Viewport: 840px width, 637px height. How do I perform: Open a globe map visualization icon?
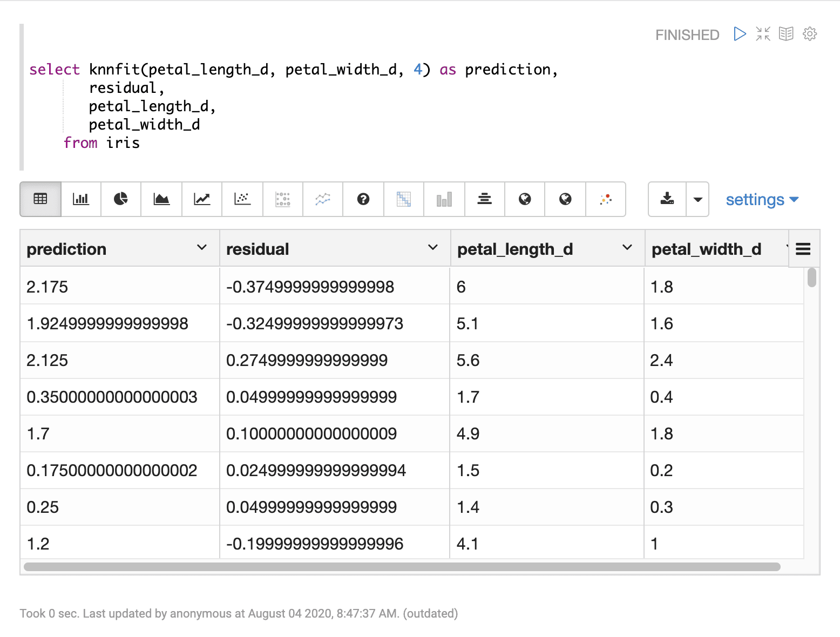[524, 199]
